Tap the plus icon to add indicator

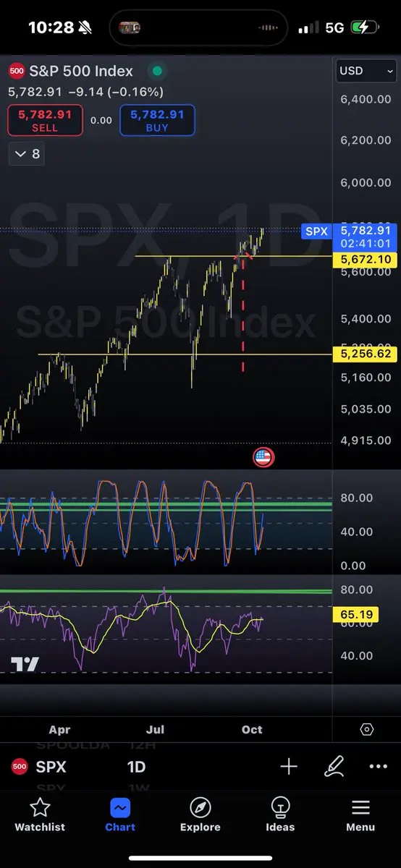click(x=289, y=767)
